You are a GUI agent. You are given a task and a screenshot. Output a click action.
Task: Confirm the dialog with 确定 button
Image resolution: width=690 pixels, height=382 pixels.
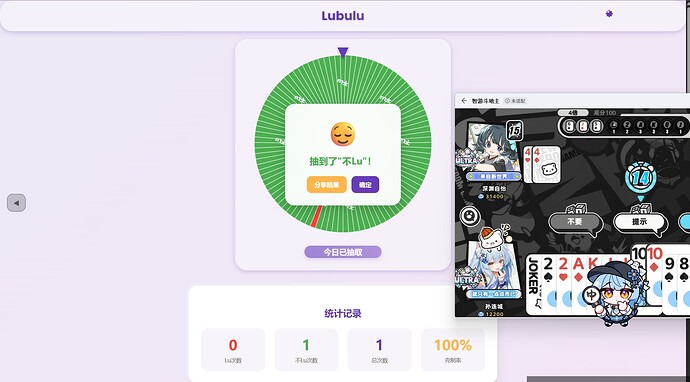[x=365, y=185]
